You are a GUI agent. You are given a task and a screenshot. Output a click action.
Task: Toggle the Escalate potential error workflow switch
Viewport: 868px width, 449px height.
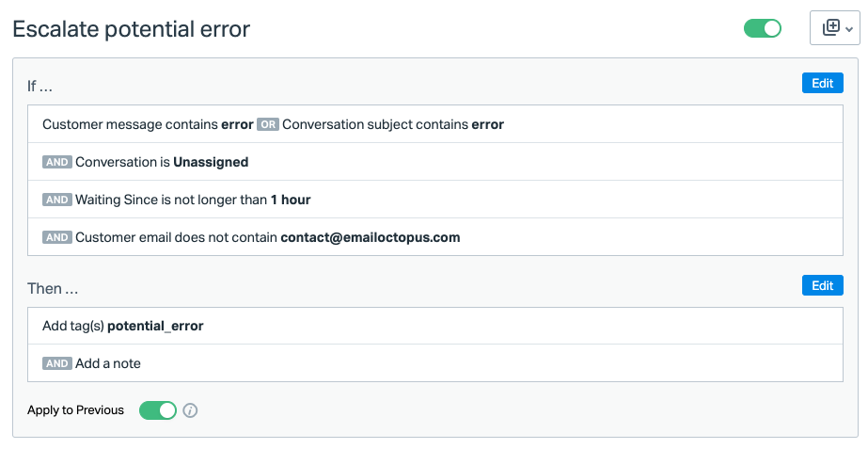(x=763, y=28)
